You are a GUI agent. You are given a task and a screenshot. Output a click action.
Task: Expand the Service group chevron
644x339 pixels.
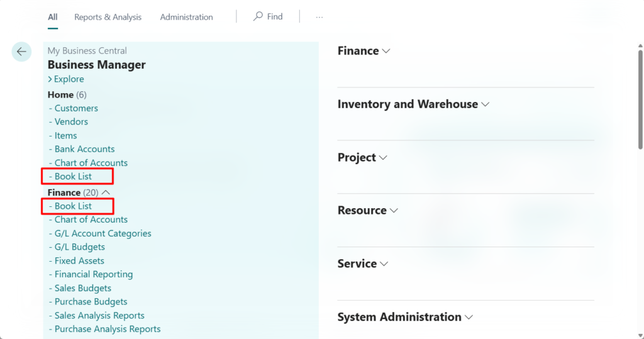384,264
